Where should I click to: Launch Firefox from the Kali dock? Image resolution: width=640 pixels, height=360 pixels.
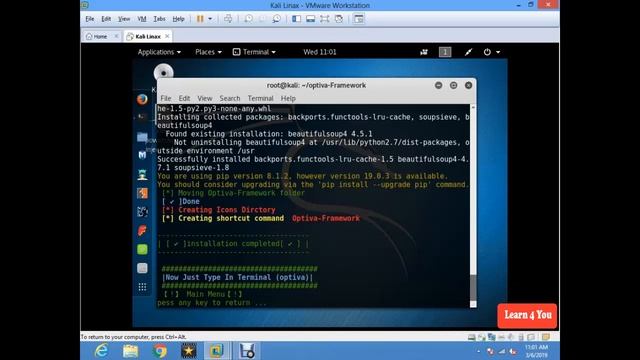pos(142,99)
